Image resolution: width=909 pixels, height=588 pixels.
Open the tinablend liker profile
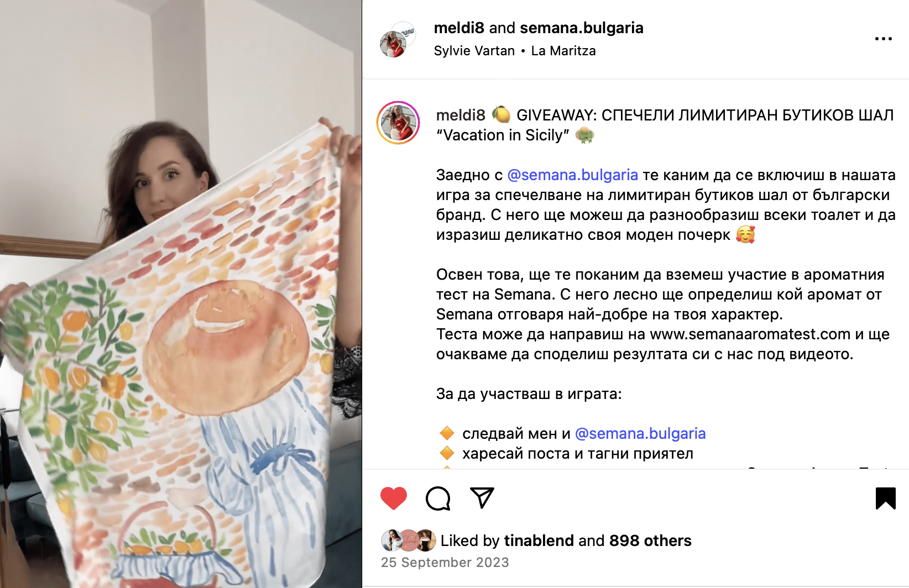click(539, 540)
